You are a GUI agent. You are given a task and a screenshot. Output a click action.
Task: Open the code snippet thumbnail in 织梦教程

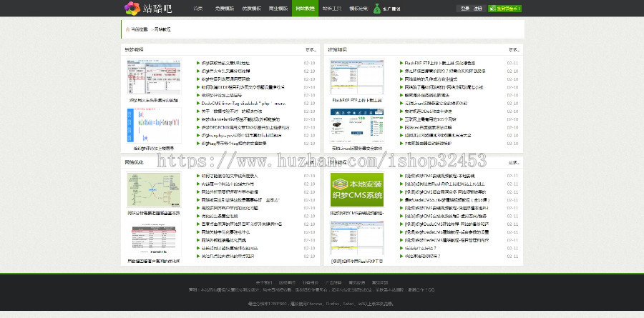pyautogui.click(x=154, y=126)
